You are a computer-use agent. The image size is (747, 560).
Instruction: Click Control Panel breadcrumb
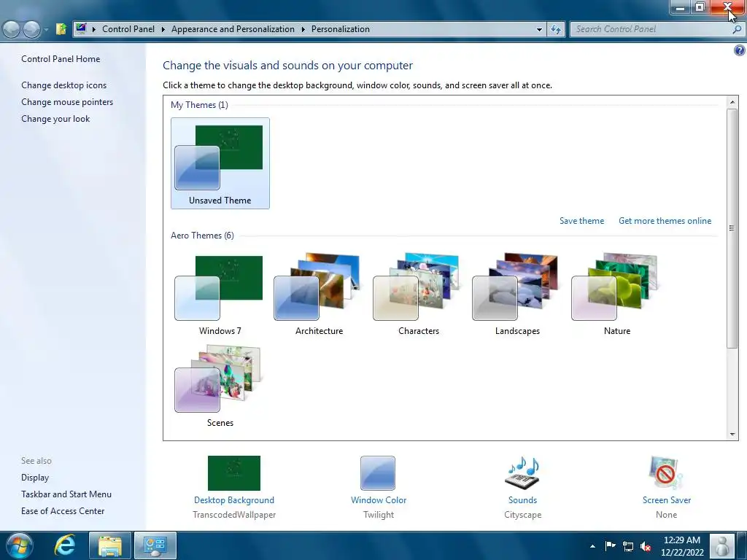(128, 29)
